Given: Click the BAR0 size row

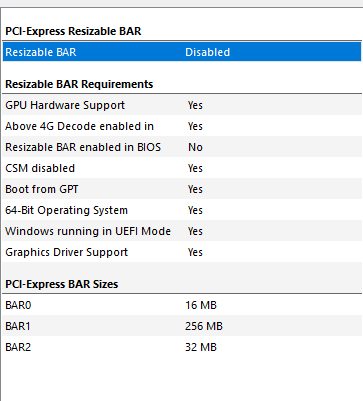Looking at the screenshot, I should (182, 305).
